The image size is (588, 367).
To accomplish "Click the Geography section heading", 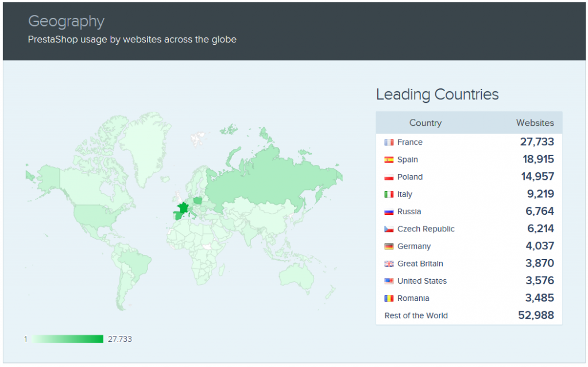I will tap(66, 21).
